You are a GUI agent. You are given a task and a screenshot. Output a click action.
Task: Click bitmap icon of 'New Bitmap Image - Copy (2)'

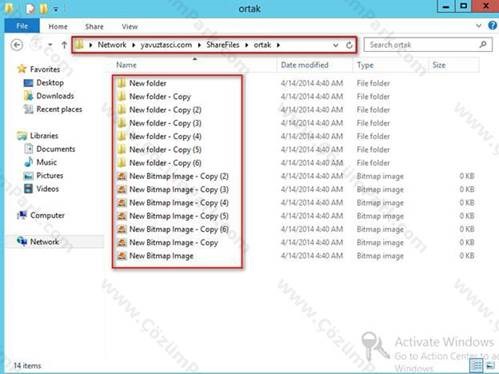[122, 176]
